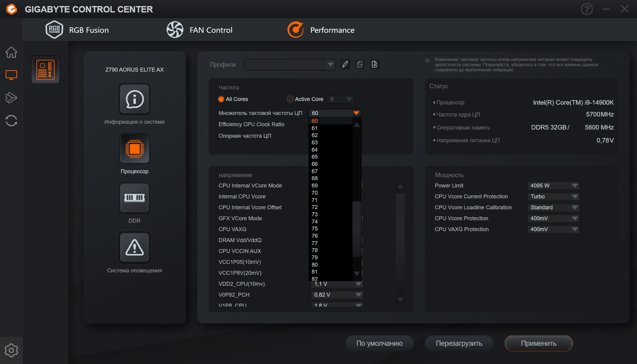Image resolution: width=637 pixels, height=364 pixels.
Task: Select the Active Core radio button
Action: (x=290, y=99)
